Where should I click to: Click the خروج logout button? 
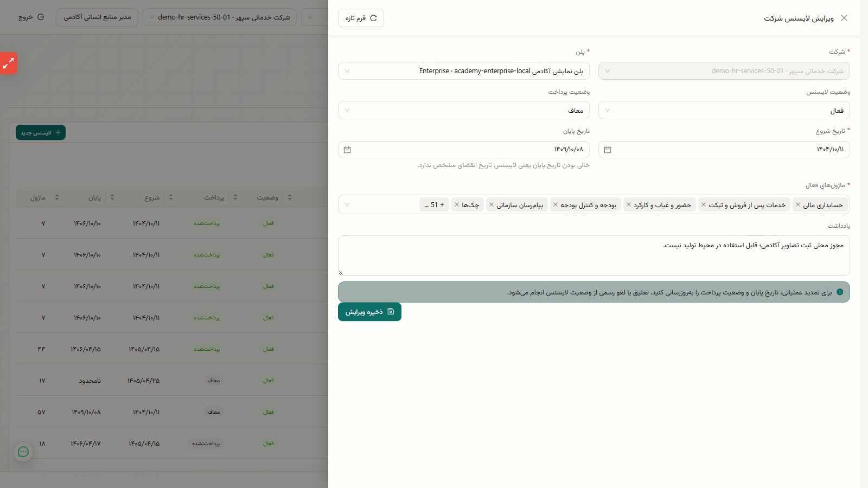[31, 17]
